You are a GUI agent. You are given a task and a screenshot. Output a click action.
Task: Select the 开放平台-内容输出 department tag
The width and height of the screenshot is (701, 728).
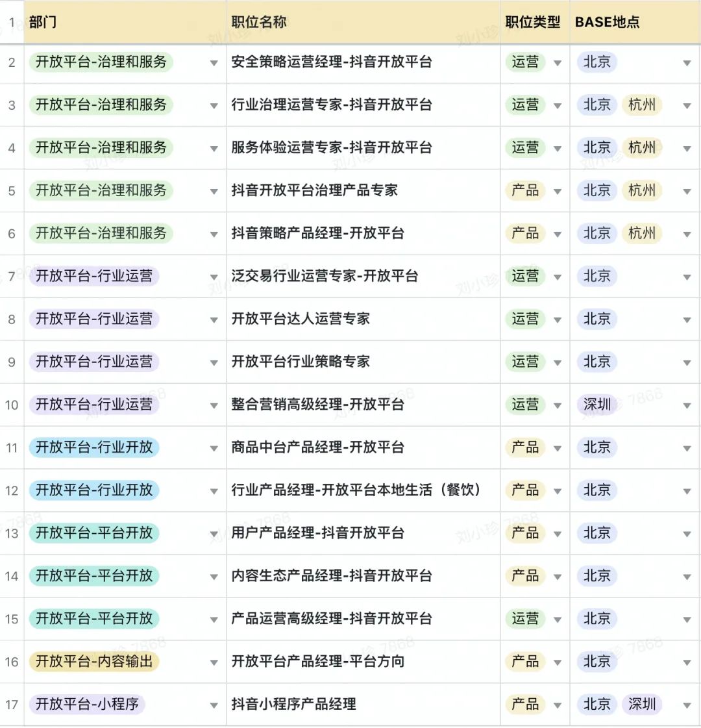coord(94,661)
